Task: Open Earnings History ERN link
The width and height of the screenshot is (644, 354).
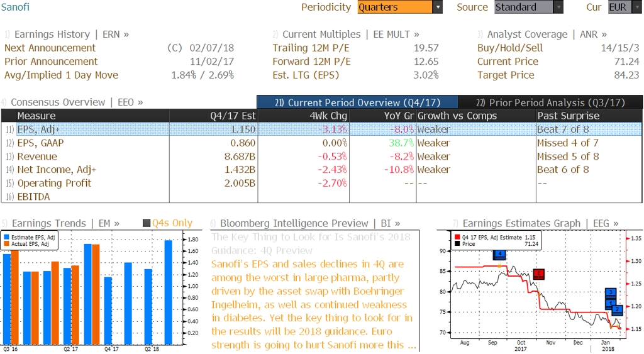Action: click(72, 35)
